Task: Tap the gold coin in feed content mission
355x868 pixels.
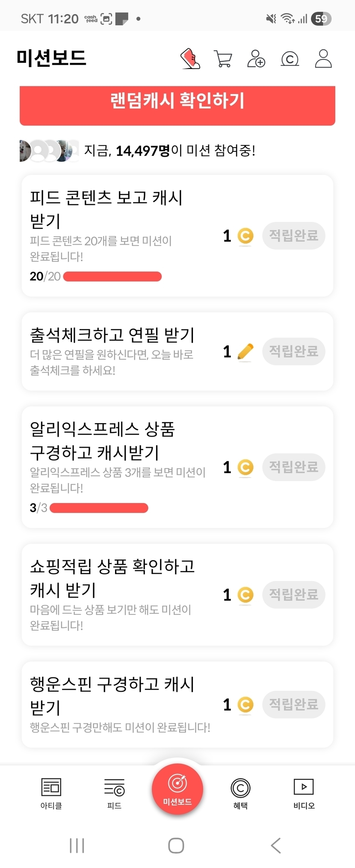Action: [246, 236]
